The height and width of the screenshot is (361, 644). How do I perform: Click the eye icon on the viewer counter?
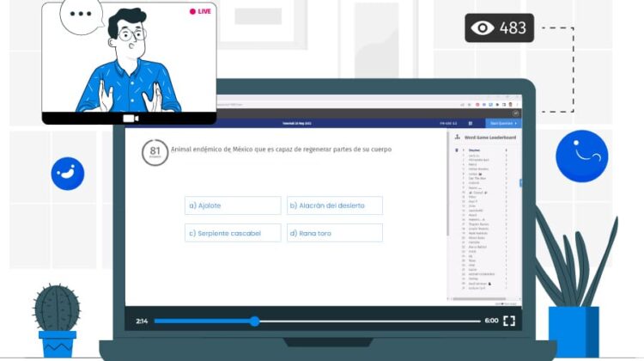(x=483, y=28)
